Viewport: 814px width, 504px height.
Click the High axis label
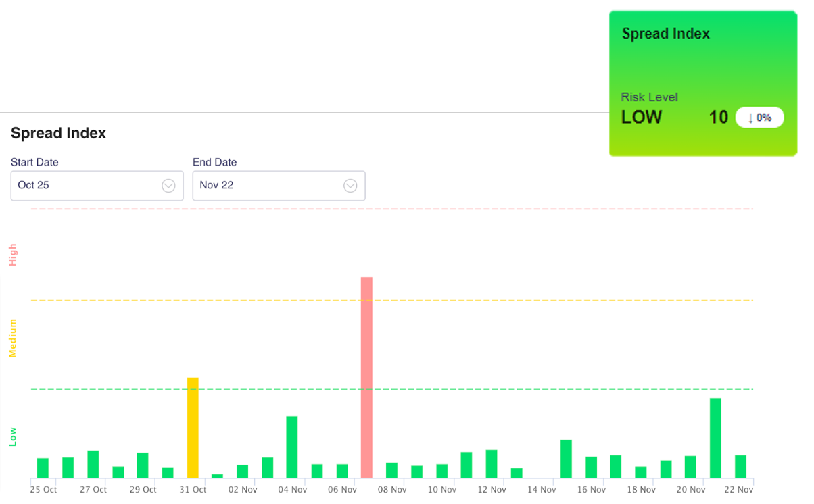(12, 255)
